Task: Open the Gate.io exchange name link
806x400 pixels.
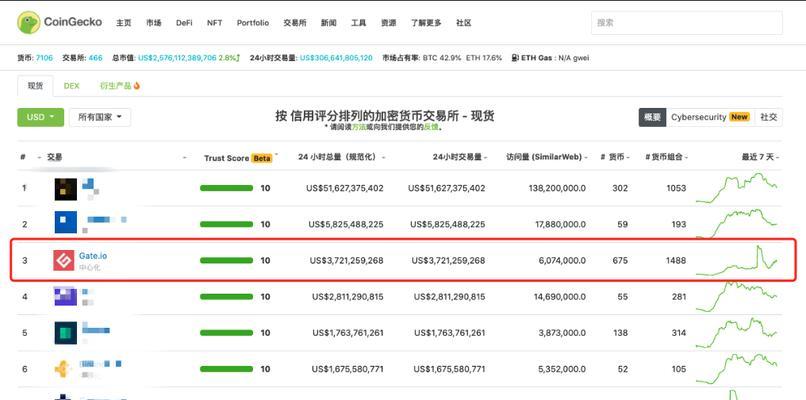Action: click(93, 256)
